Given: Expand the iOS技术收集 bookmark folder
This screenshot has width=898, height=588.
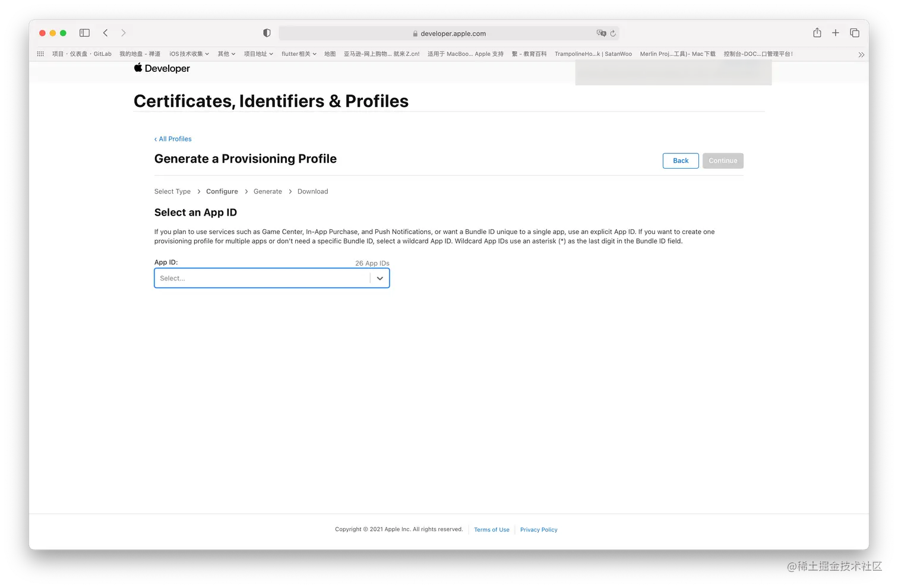Looking at the screenshot, I should point(189,53).
